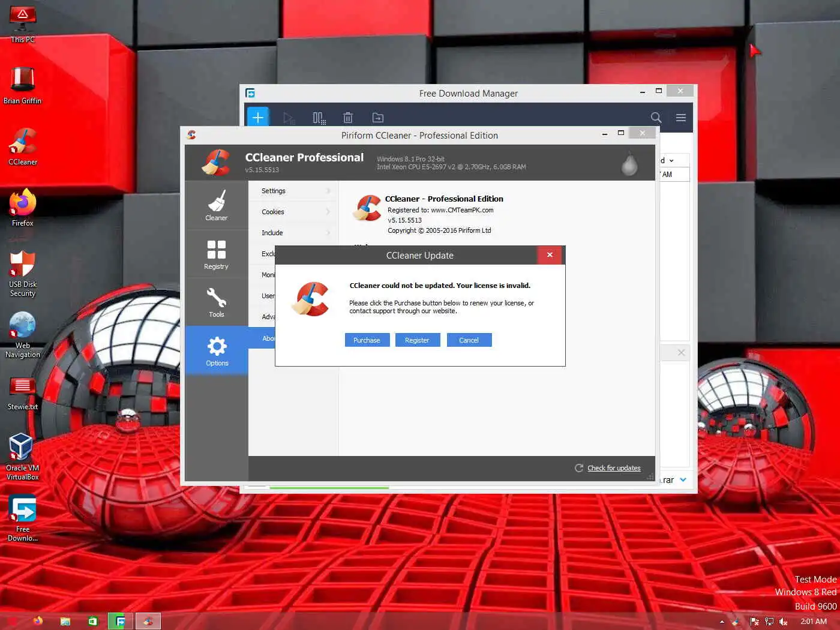This screenshot has width=840, height=630.
Task: Click the refresh icon beside Check for updates
Action: coord(579,468)
